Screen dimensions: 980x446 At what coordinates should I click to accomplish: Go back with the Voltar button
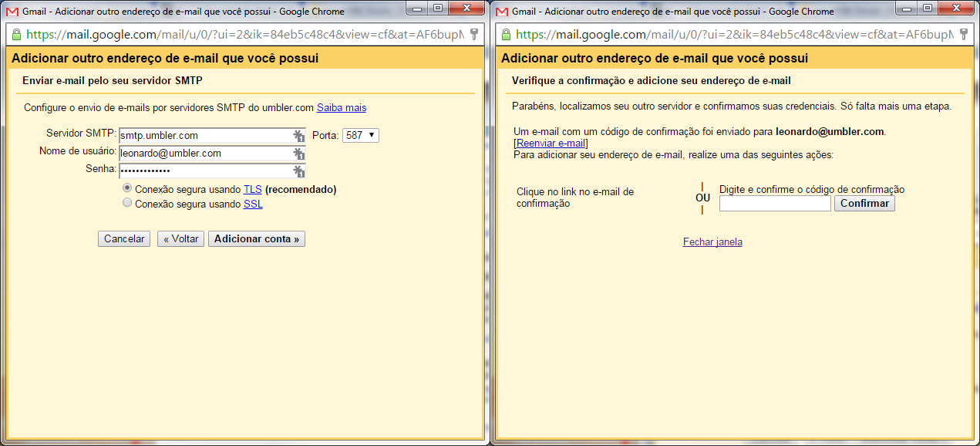[x=181, y=239]
